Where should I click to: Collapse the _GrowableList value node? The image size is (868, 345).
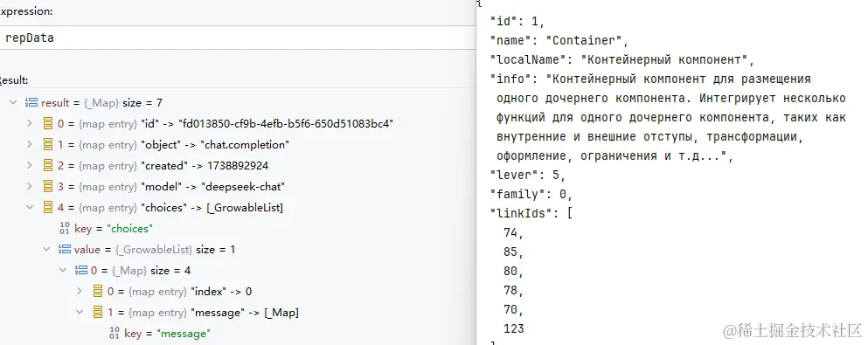[47, 250]
